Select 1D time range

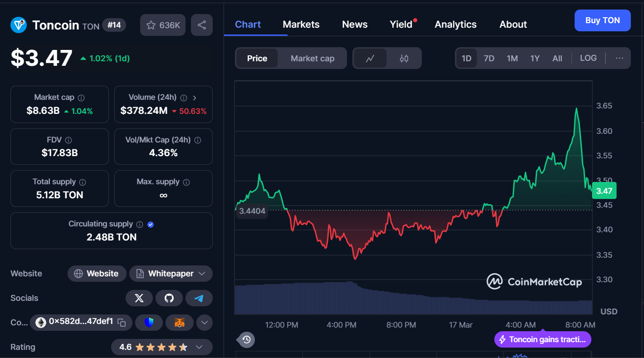pos(466,58)
